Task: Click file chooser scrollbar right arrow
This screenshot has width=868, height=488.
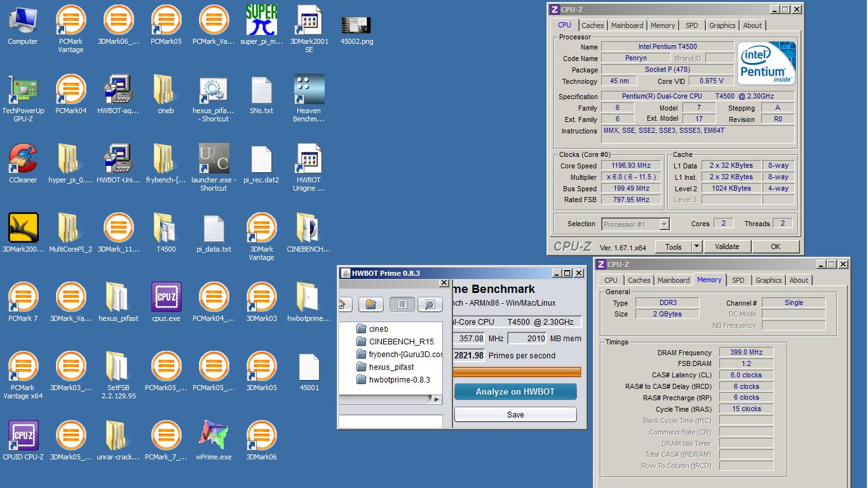Action: pos(437,400)
